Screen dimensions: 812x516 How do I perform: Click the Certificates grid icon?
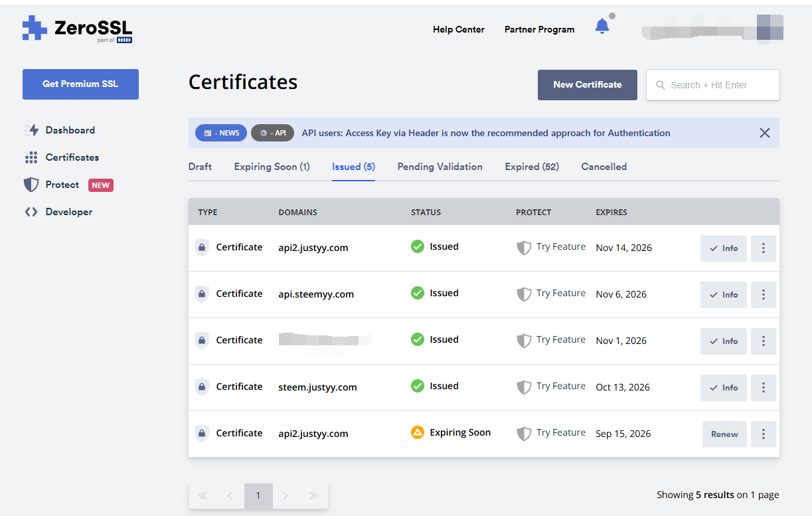31,157
